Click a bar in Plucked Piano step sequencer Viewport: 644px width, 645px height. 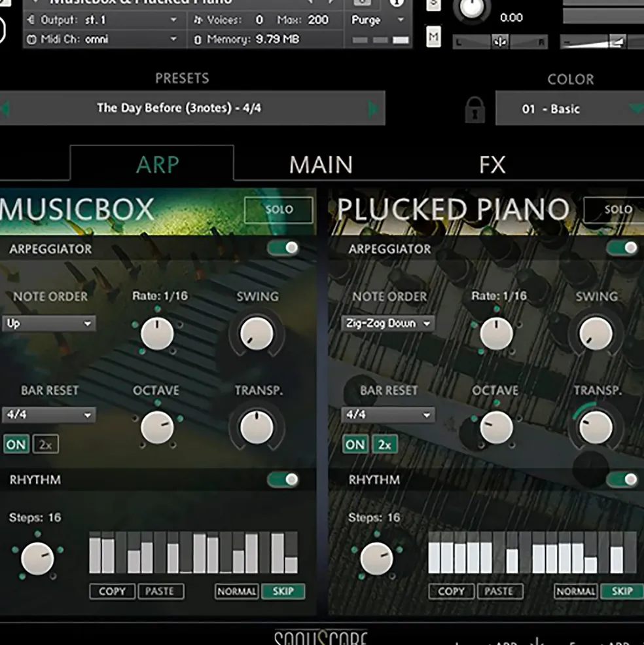click(532, 553)
